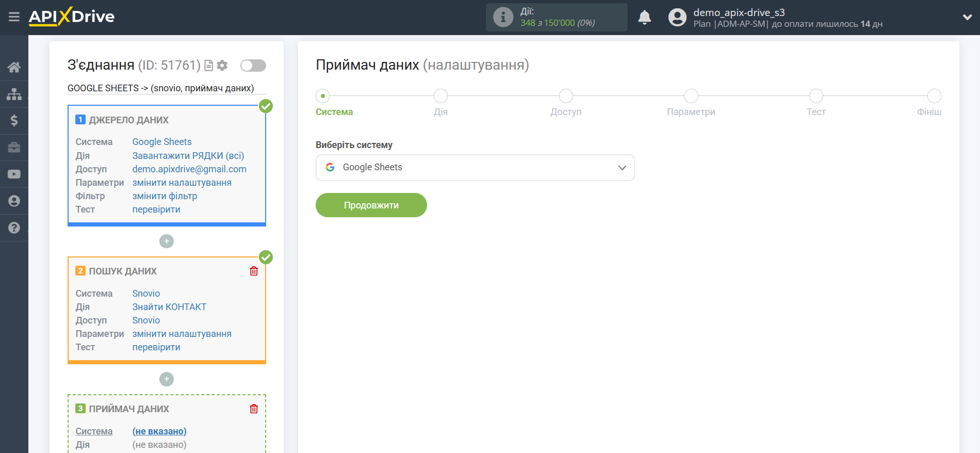The image size is (980, 453).
Task: Select the Тест step
Action: coord(816,96)
